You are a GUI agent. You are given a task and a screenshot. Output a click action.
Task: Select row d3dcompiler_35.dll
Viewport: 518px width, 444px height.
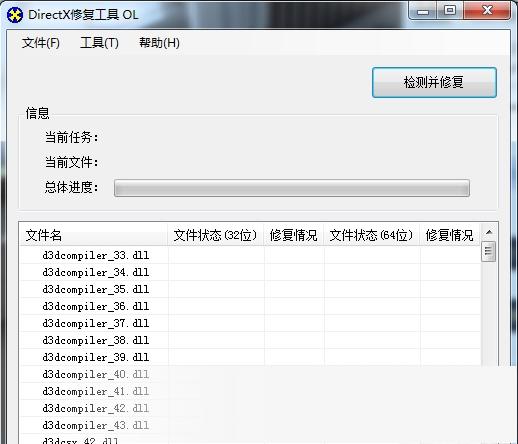tap(250, 289)
